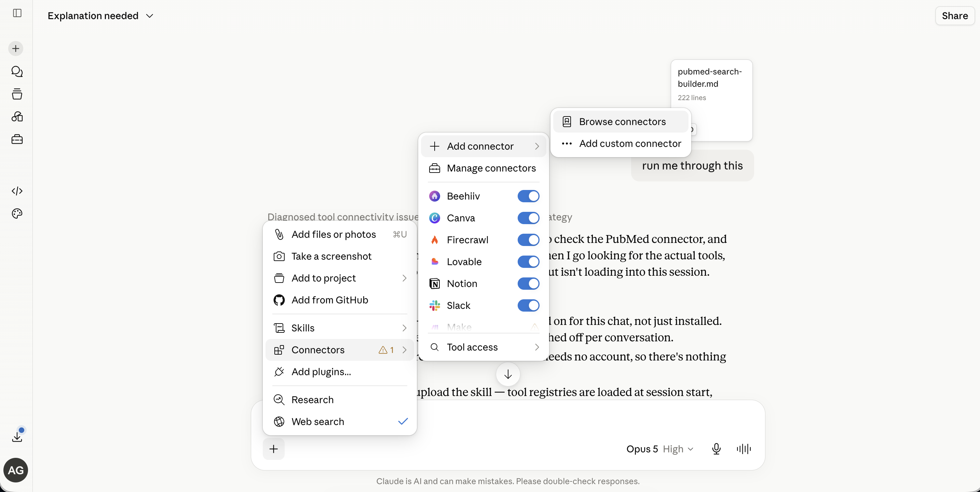
Task: Choose Take a screenshot
Action: tap(340, 257)
